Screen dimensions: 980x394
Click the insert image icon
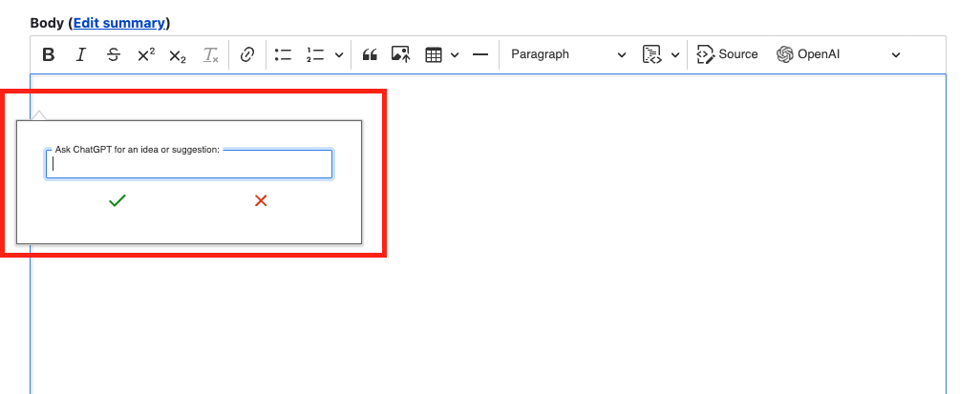tap(400, 54)
